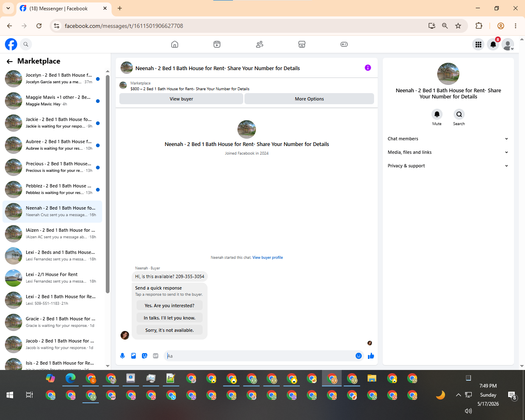Open the tab search dropdown arrow
This screenshot has width=525, height=420.
[x=8, y=8]
